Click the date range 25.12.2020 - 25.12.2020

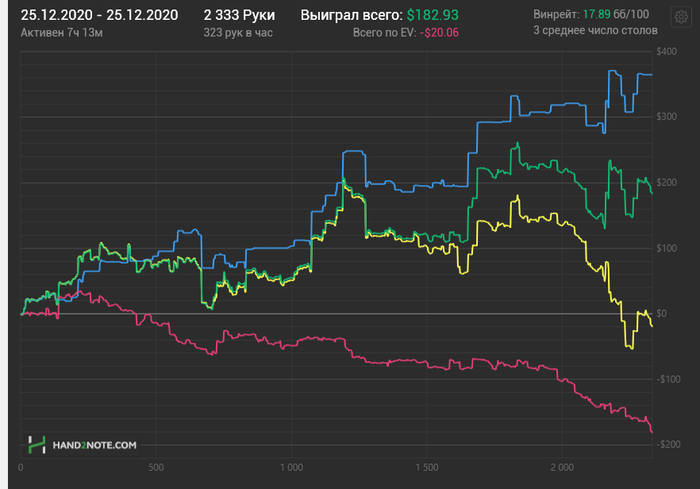[x=99, y=15]
